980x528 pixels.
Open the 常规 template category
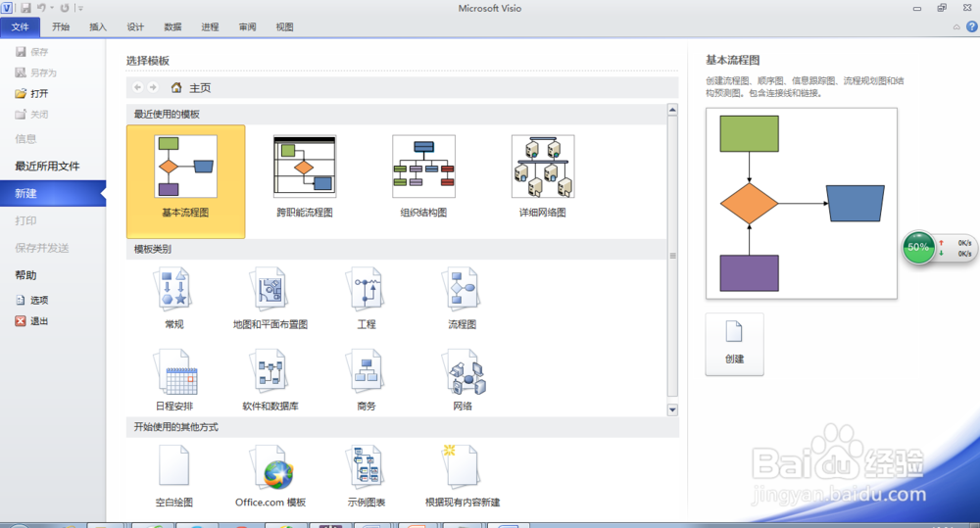click(x=174, y=298)
